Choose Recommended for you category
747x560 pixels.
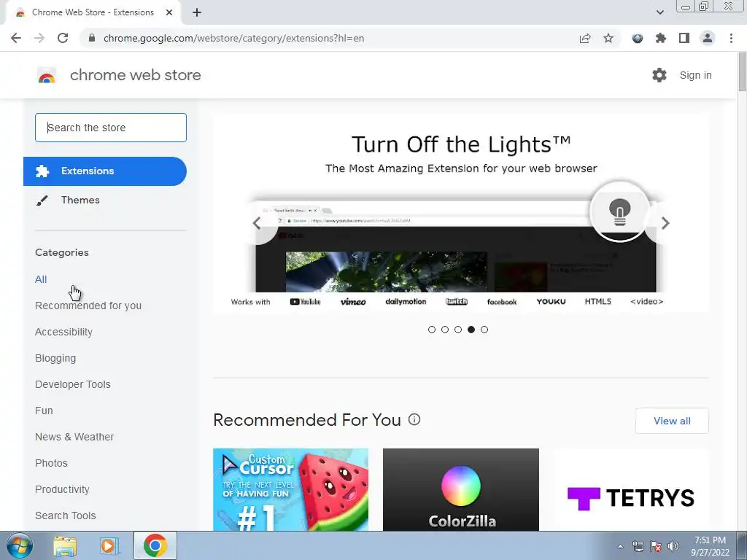tap(88, 306)
